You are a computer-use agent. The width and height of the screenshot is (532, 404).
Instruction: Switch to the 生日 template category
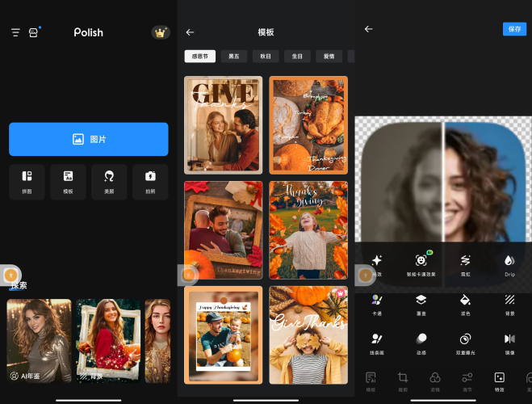pos(297,57)
